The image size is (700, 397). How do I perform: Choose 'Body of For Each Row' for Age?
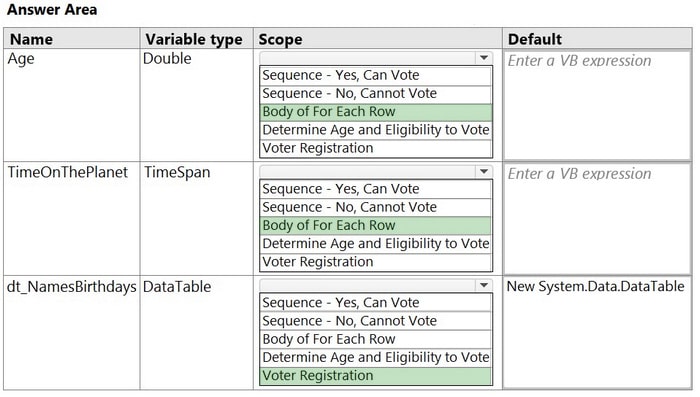click(376, 112)
